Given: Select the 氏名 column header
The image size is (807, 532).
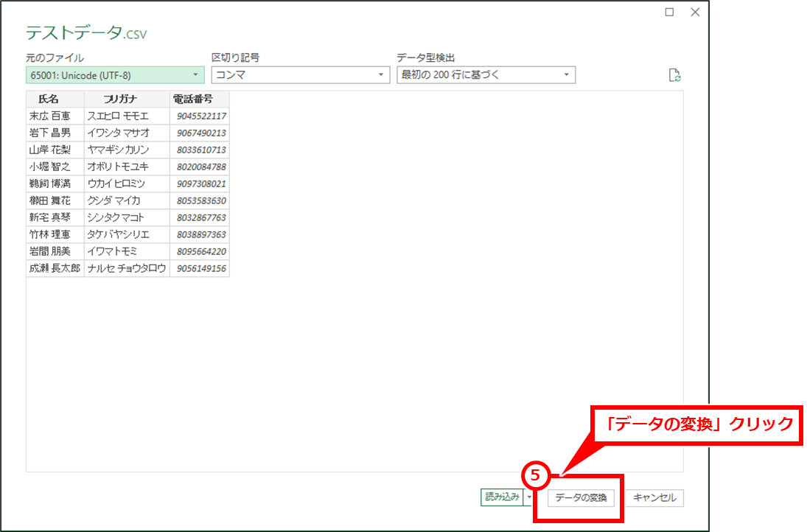Looking at the screenshot, I should [x=55, y=99].
